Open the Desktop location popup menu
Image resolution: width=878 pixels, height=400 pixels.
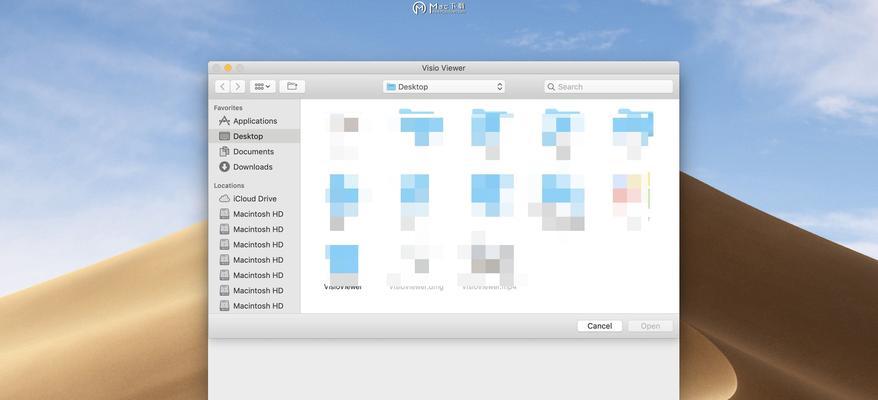444,87
